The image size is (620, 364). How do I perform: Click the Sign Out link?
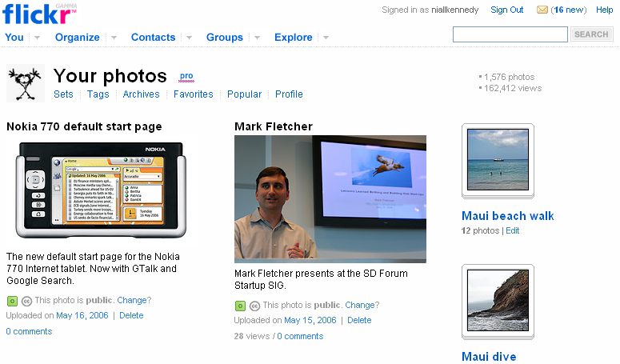point(507,10)
